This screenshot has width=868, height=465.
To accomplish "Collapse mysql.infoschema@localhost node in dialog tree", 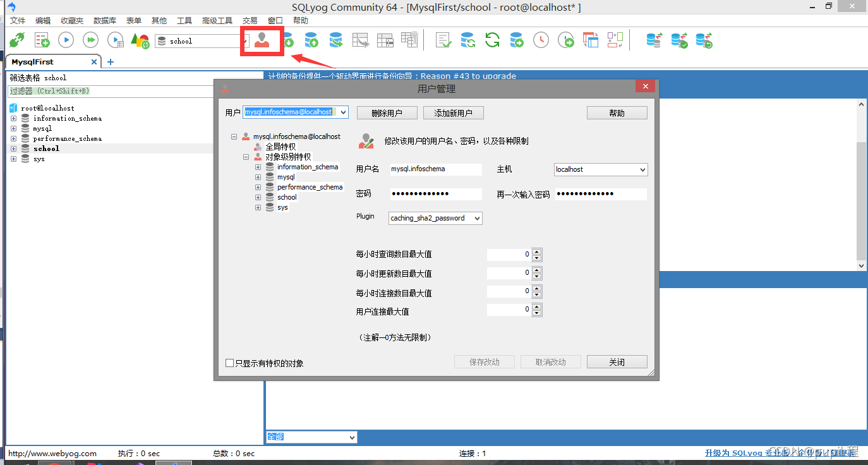I will [x=234, y=136].
